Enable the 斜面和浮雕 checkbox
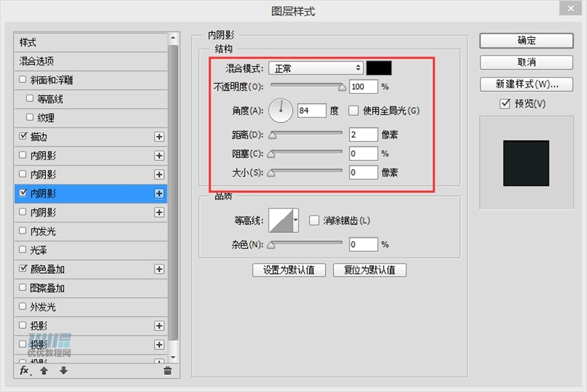 click(22, 80)
